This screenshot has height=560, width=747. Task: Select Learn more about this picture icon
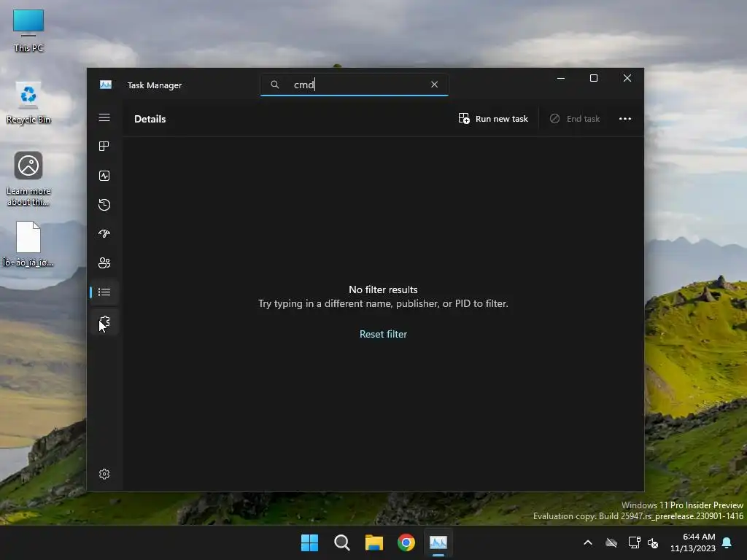pyautogui.click(x=28, y=179)
